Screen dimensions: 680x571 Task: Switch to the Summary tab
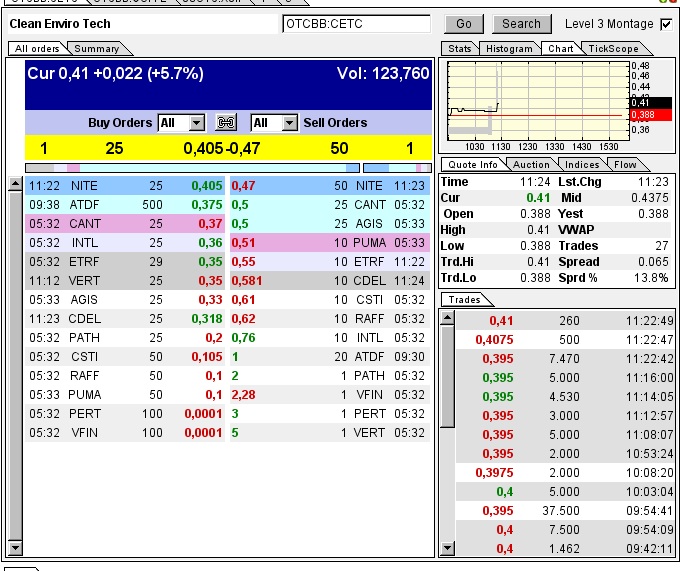click(97, 48)
